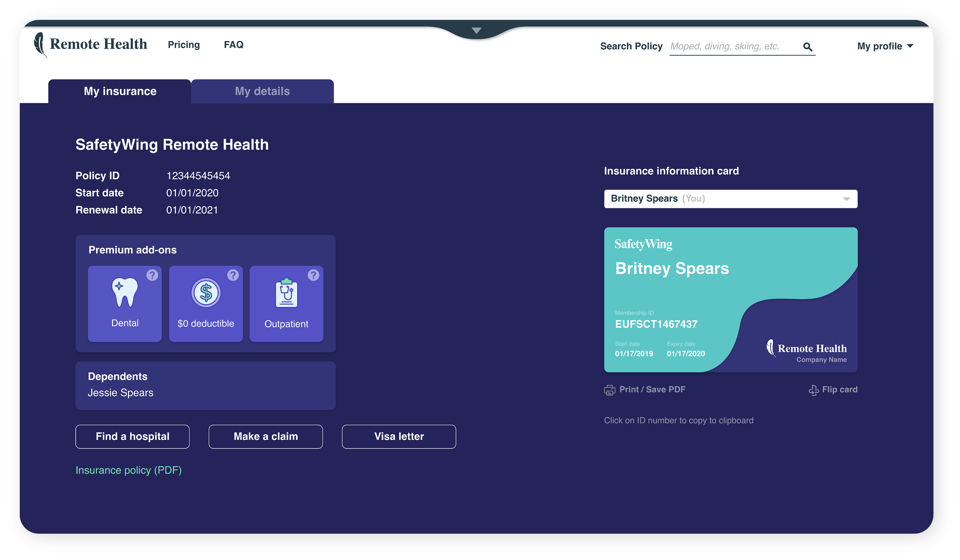Open the Insurance policy (PDF) link
Viewport: 960px width, 560px height.
tap(128, 470)
